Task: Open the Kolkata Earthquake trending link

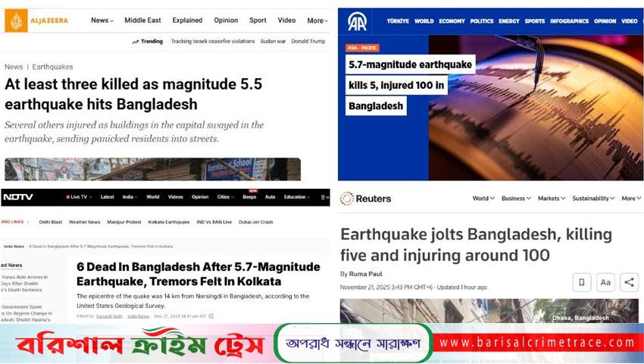Action: (x=169, y=222)
